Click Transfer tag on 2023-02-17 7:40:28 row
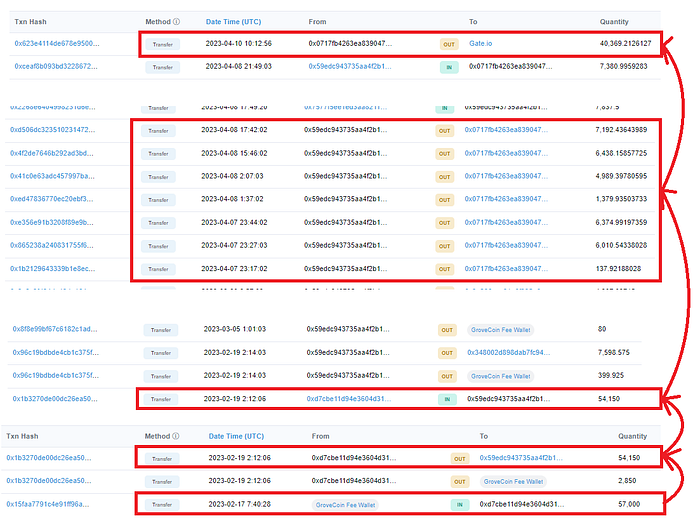Viewport: 700px width, 525px height. (162, 504)
